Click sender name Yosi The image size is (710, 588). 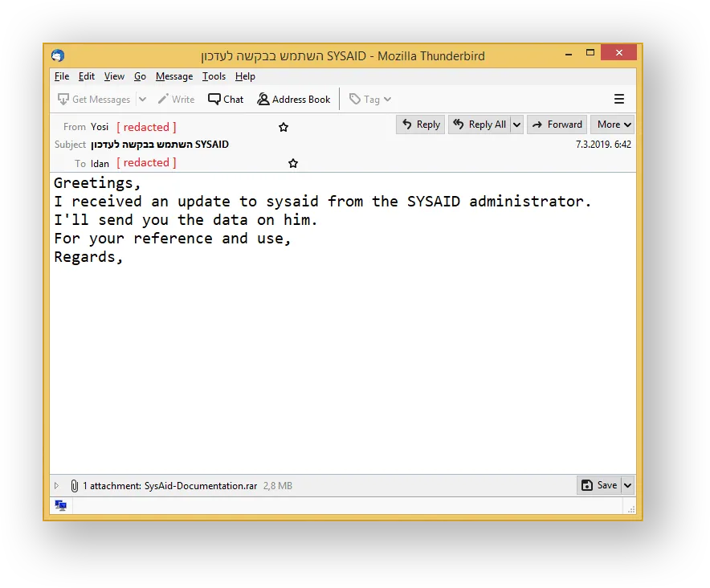(100, 127)
